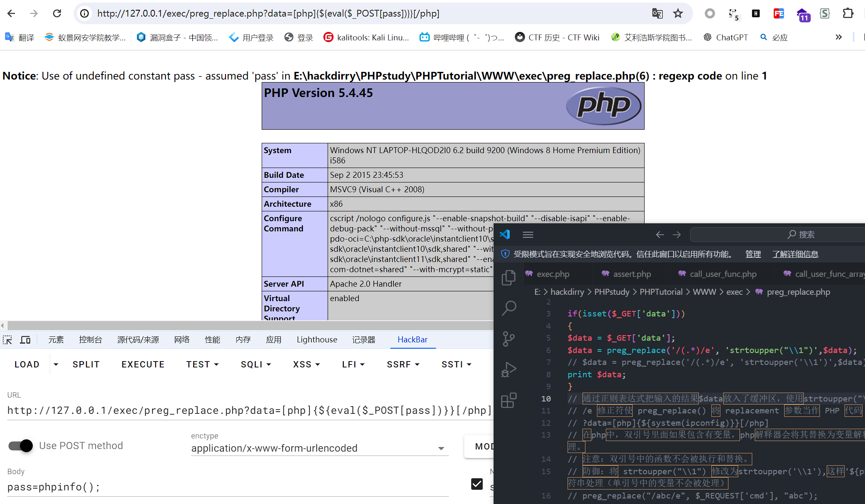Open VS Code Explorer view icon
The height and width of the screenshot is (504, 865).
(x=508, y=277)
